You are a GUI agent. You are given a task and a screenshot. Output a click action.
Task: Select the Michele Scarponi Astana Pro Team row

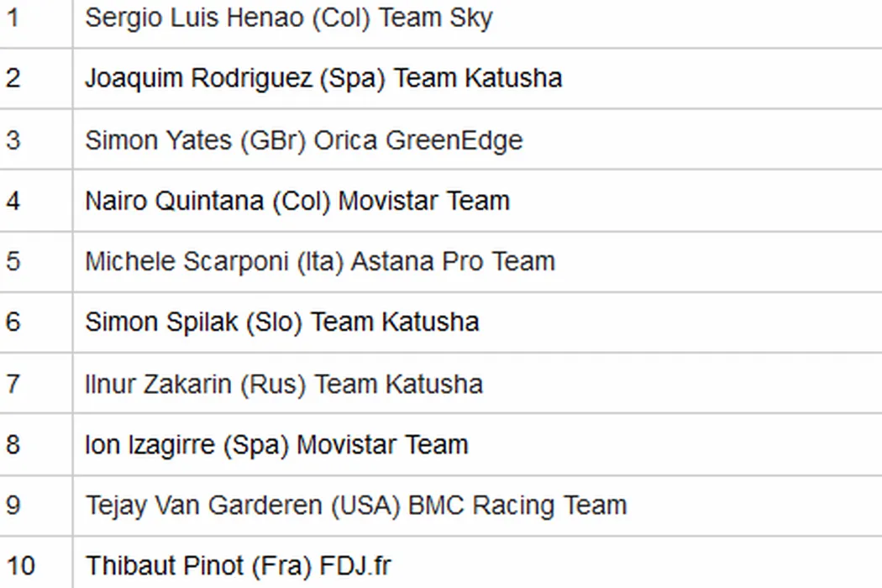pyautogui.click(x=320, y=261)
